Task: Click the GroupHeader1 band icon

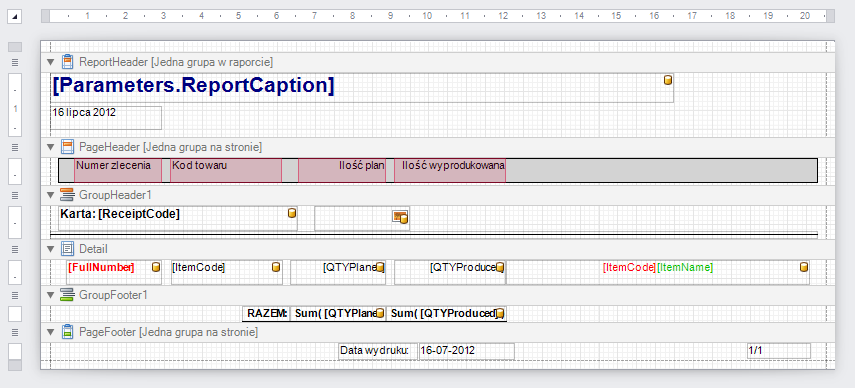Action: 67,195
